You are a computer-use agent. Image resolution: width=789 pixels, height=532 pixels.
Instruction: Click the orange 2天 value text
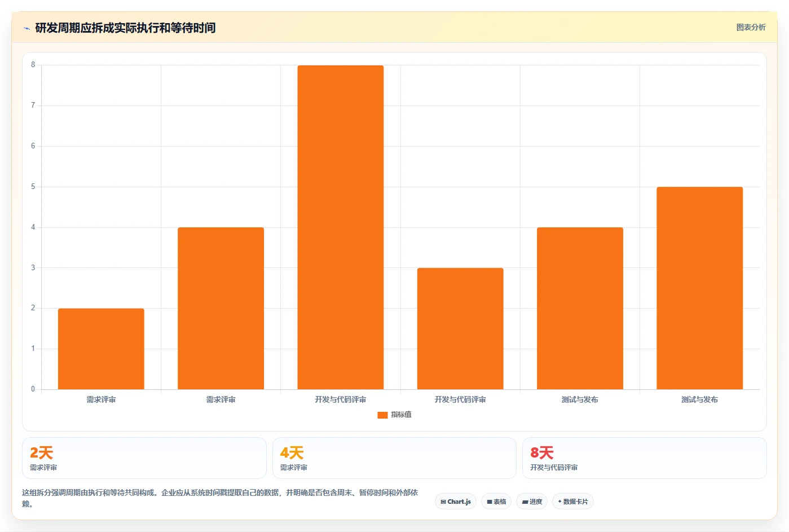coord(42,452)
